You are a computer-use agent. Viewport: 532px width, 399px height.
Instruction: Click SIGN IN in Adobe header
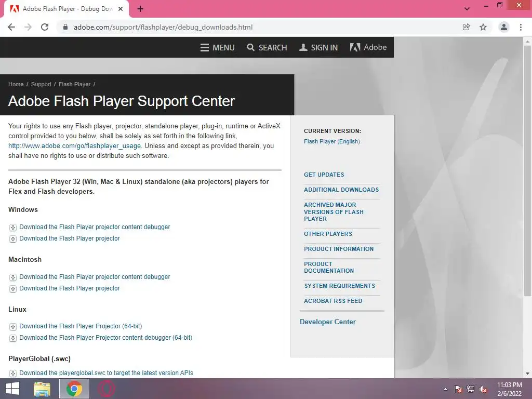tap(318, 47)
